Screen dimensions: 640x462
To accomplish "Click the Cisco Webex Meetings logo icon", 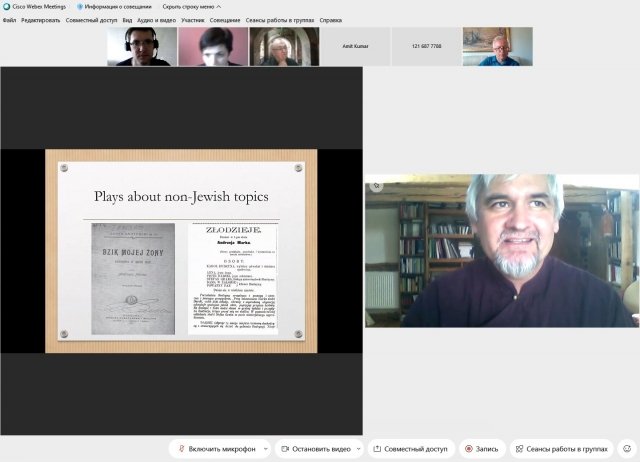I will (7, 7).
